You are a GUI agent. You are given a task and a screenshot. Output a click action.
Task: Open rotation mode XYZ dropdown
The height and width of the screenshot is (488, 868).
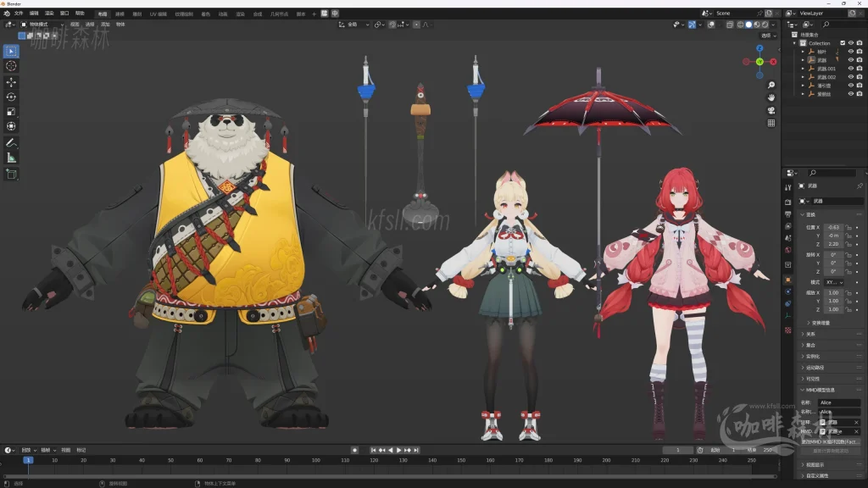coord(834,282)
